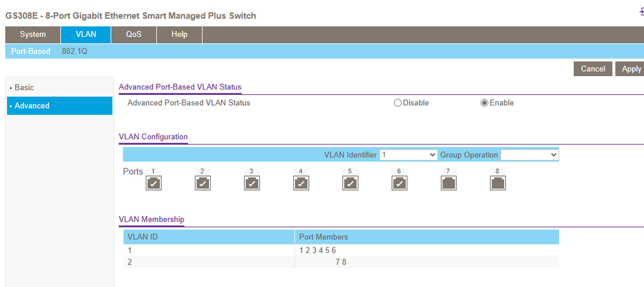This screenshot has height=287, width=644.
Task: Toggle port 4 membership icon
Action: 301,184
